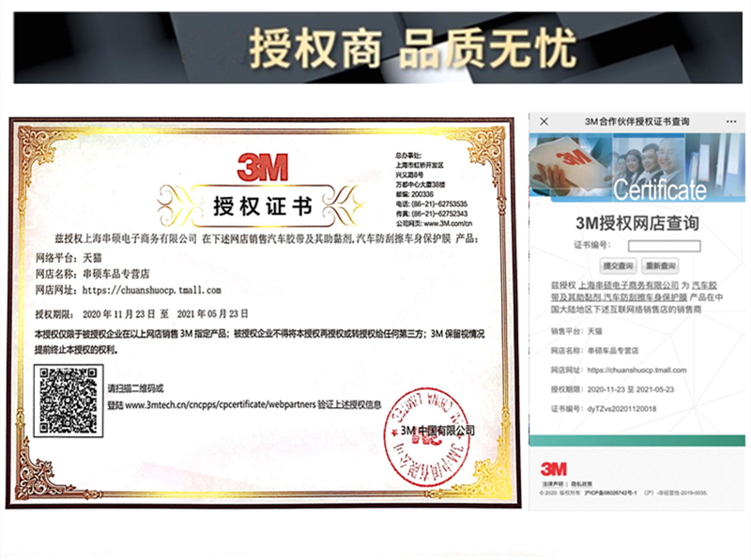Image resolution: width=751 pixels, height=560 pixels.
Task: Click the red 3M logo in footer
Action: (554, 469)
